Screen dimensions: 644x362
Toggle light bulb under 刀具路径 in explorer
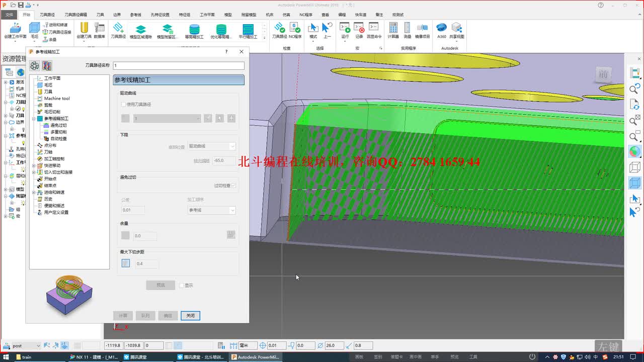pyautogui.click(x=23, y=109)
